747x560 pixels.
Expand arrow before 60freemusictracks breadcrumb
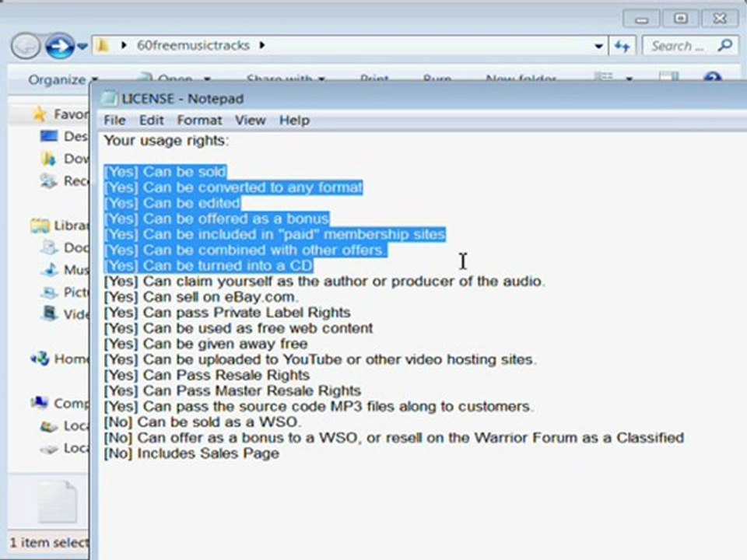pyautogui.click(x=124, y=45)
